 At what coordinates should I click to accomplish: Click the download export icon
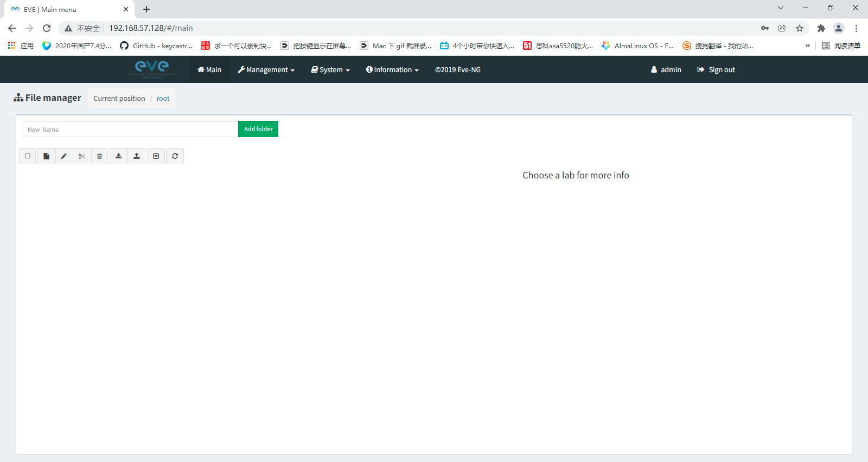tap(119, 156)
